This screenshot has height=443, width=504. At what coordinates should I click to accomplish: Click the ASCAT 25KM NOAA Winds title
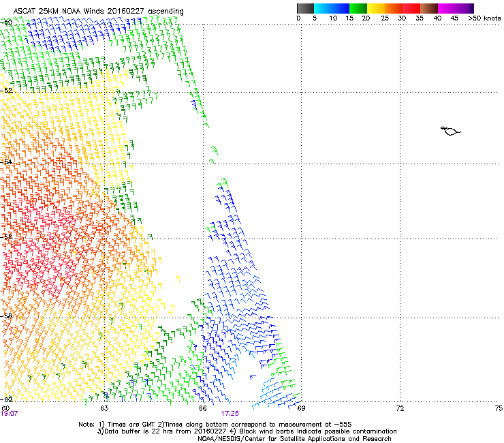click(98, 12)
